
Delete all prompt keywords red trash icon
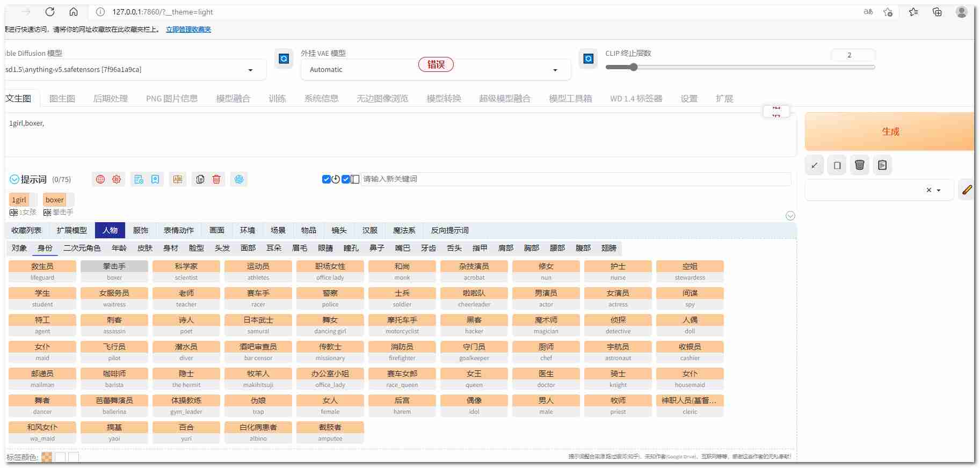point(216,179)
